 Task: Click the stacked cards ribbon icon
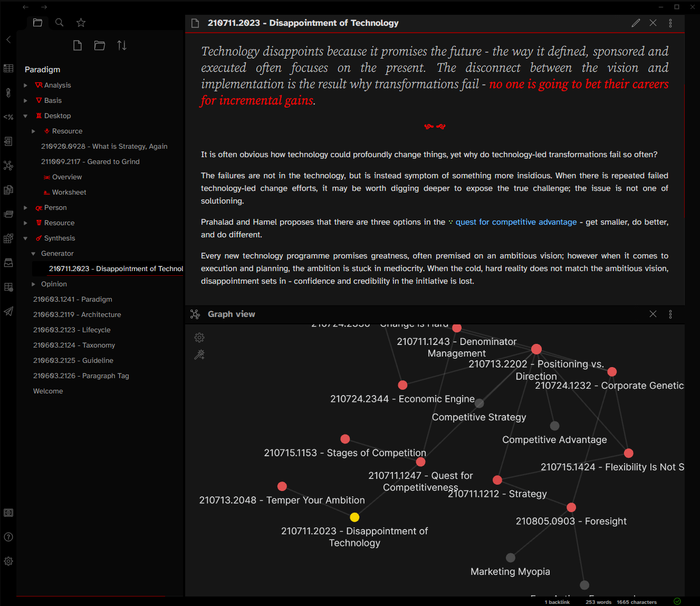click(x=8, y=214)
